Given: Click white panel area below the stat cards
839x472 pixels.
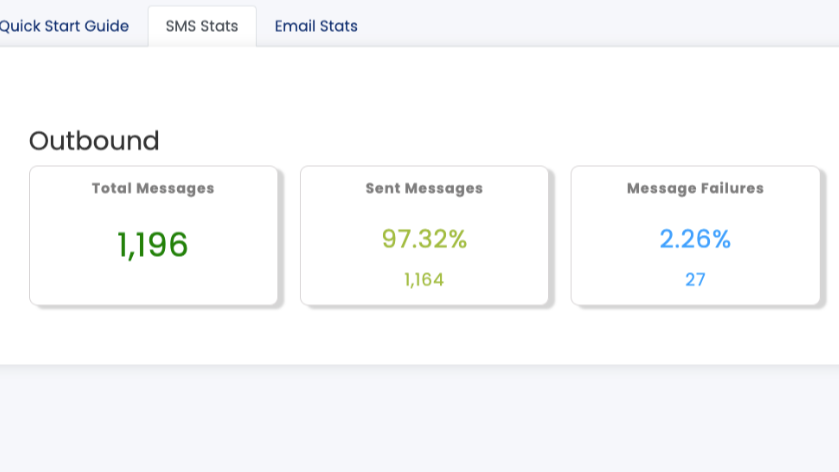Looking at the screenshot, I should pos(400,338).
